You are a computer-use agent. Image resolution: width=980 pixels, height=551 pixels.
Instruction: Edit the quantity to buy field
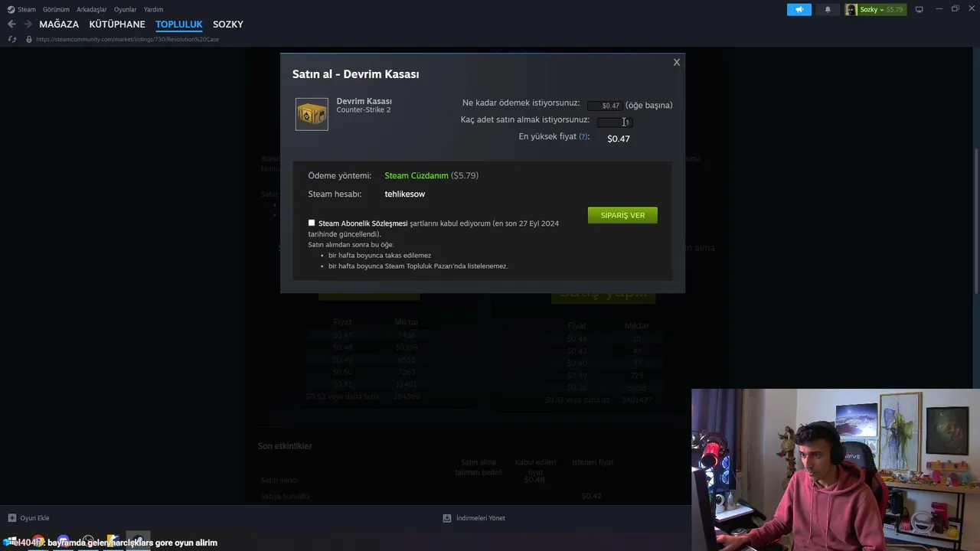coord(613,122)
